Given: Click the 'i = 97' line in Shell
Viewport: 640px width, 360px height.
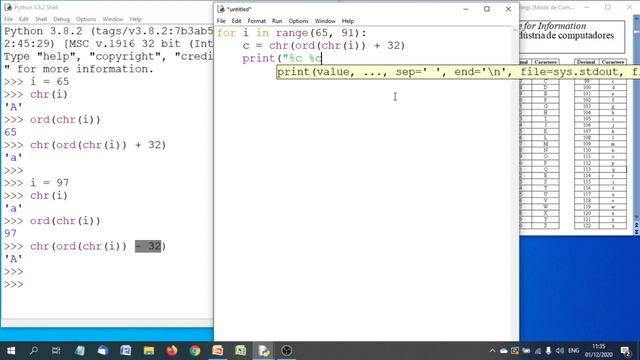Looking at the screenshot, I should (x=49, y=183).
